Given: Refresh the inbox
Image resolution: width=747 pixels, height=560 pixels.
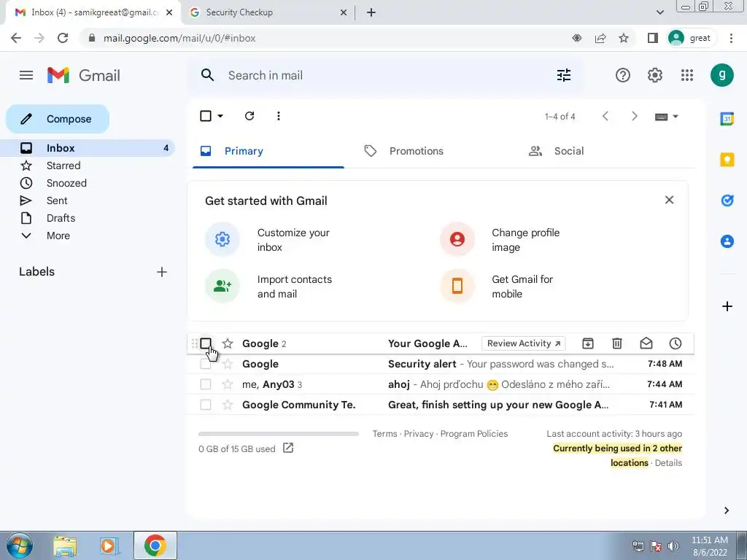Looking at the screenshot, I should [249, 116].
